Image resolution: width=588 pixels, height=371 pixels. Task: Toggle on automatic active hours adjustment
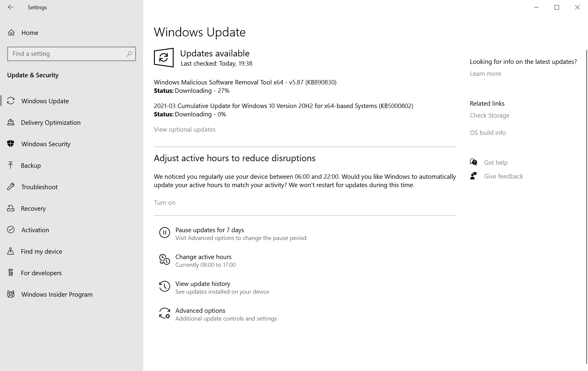[164, 202]
